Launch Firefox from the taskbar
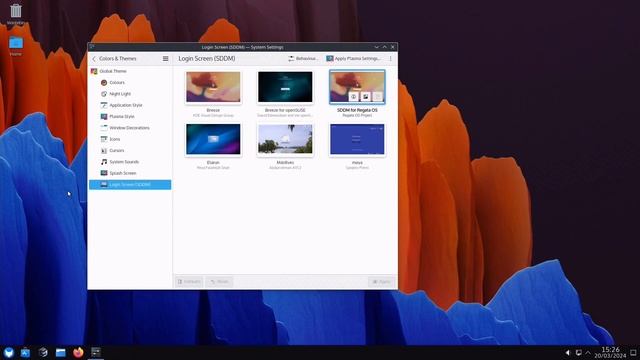Viewport: 640px width, 360px height. coord(78,352)
